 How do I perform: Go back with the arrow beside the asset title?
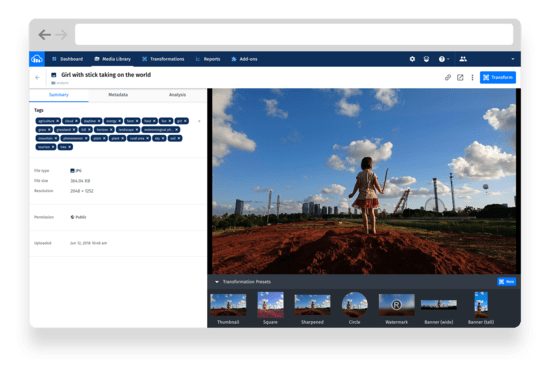(x=38, y=77)
